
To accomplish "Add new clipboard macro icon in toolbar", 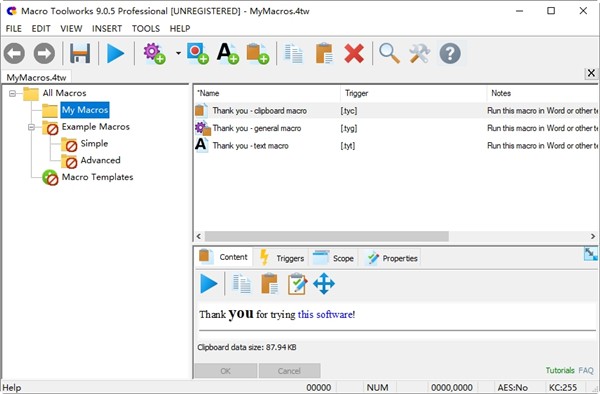I will point(258,53).
